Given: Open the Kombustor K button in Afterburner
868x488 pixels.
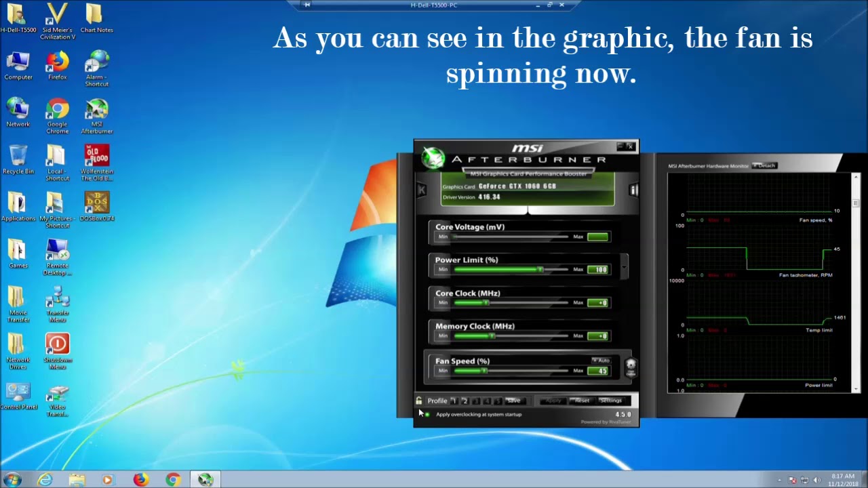Looking at the screenshot, I should 421,190.
